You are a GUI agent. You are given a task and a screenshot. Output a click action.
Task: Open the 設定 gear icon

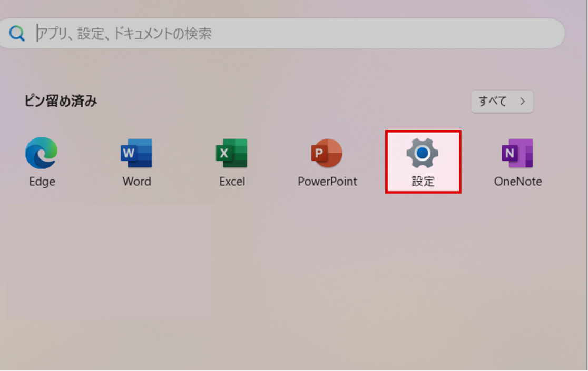coord(422,153)
